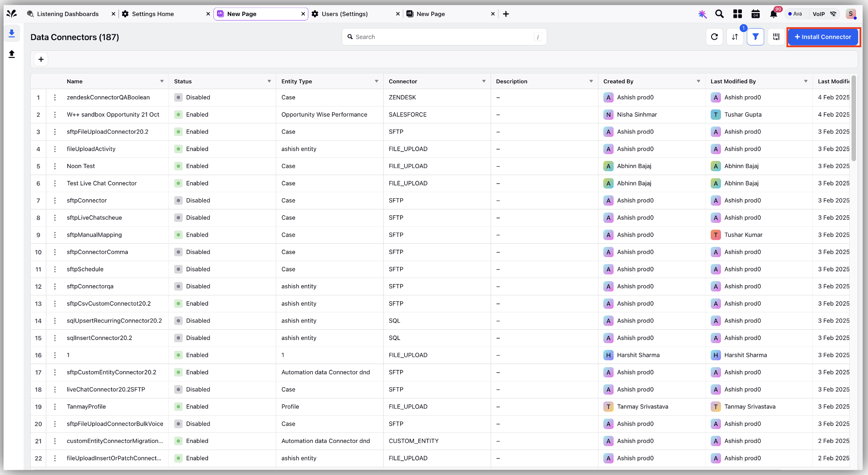The width and height of the screenshot is (868, 475).
Task: Open notifications bell icon
Action: [x=774, y=14]
